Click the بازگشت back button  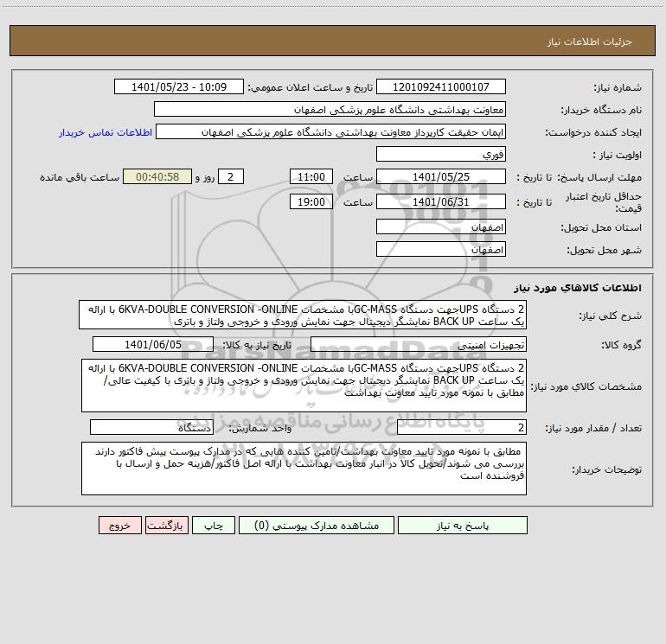166,526
